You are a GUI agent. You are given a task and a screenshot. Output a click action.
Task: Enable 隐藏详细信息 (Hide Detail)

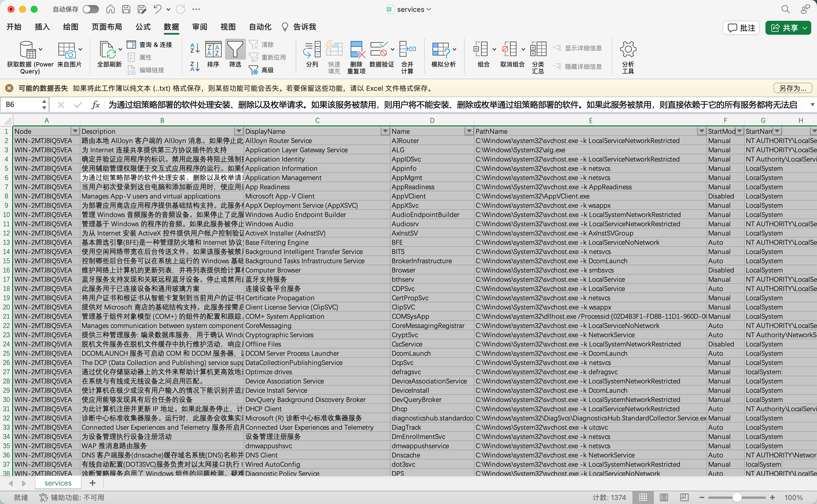coord(578,66)
